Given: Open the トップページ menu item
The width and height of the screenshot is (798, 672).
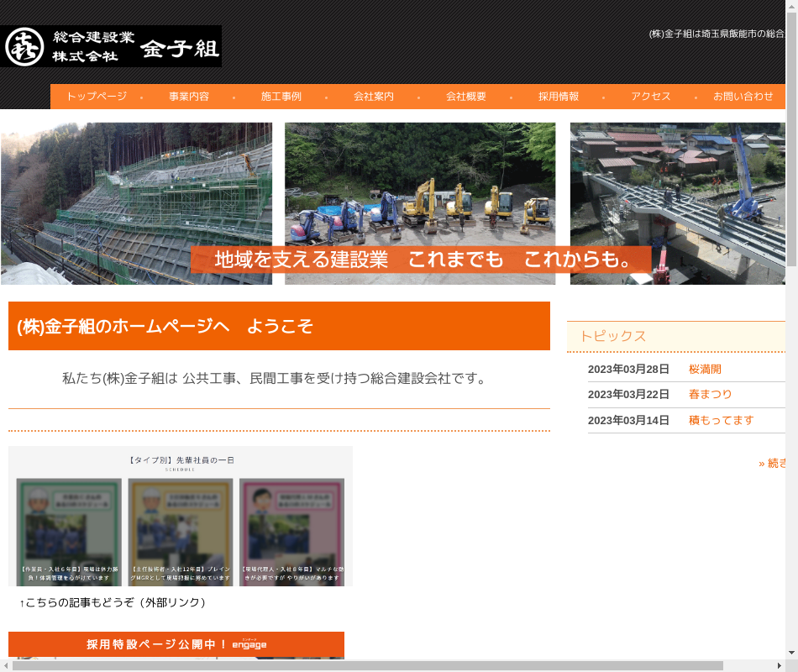Looking at the screenshot, I should [97, 97].
